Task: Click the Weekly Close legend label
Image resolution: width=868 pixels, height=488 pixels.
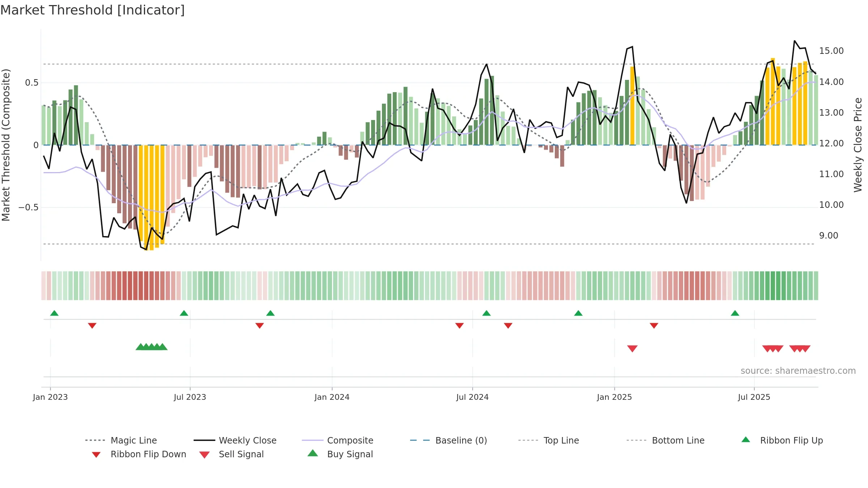Action: coord(247,440)
